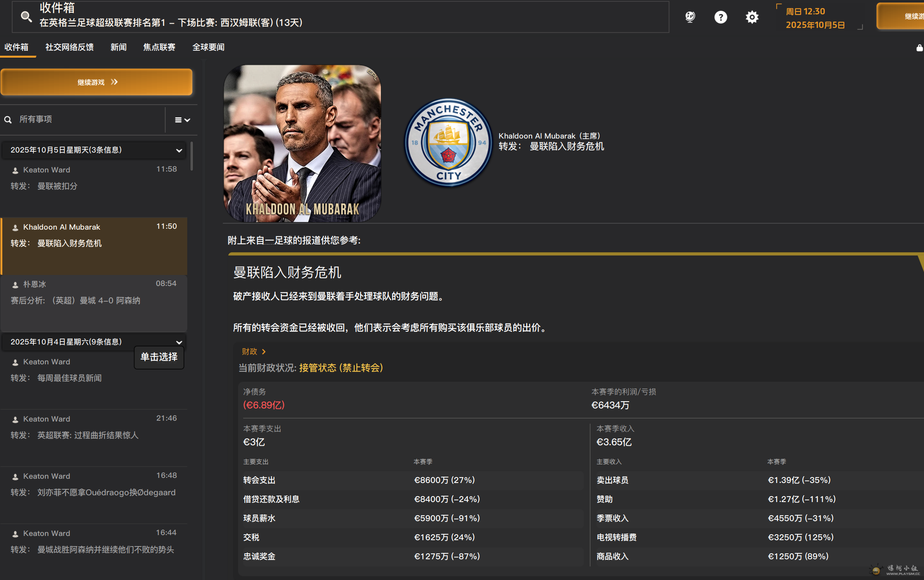
Task: Open the help question mark icon
Action: click(x=721, y=17)
